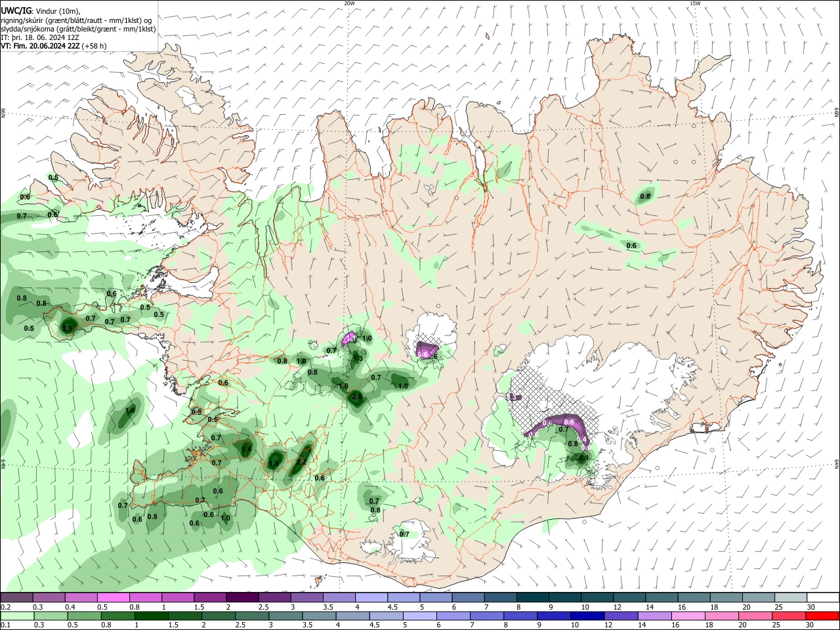The width and height of the screenshot is (840, 630).
Task: Click the '0.8' value in northeast Iceland
Action: coord(645,196)
